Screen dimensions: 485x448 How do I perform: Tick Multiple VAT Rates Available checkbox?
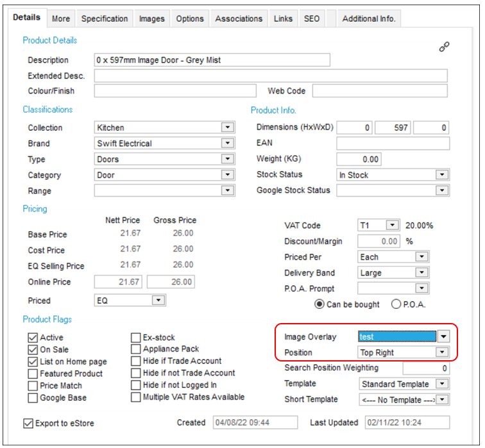(136, 397)
